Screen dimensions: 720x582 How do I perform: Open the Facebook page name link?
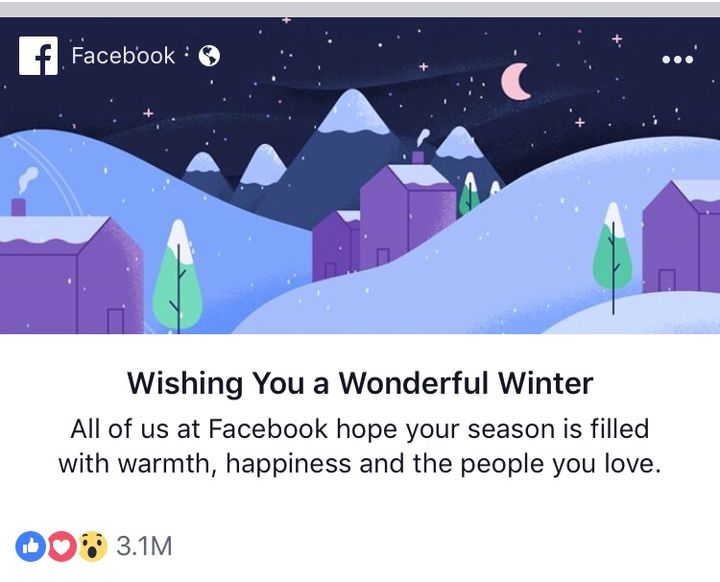[123, 56]
